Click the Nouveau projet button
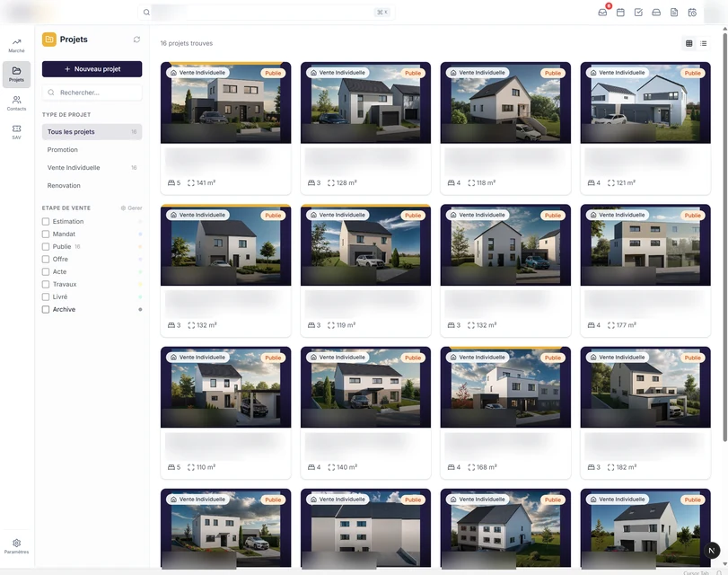The width and height of the screenshot is (728, 575). [x=92, y=69]
